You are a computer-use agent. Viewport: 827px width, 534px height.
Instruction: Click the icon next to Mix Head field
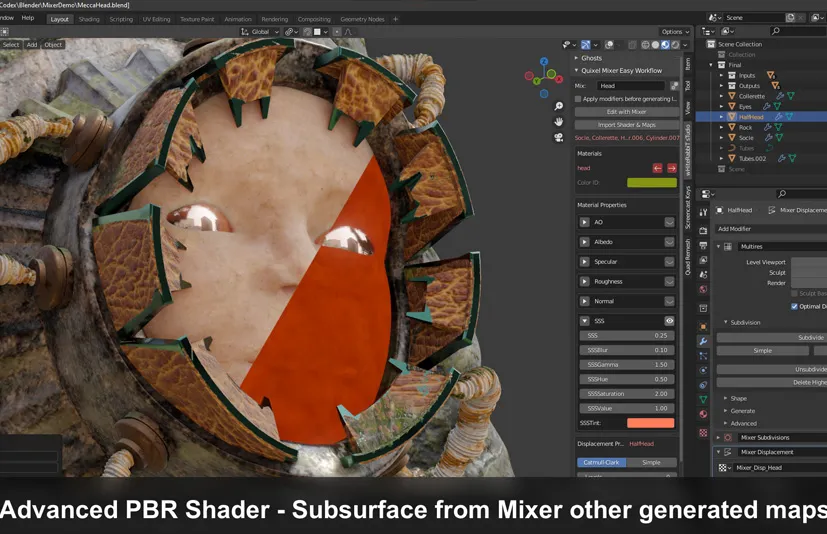[674, 85]
